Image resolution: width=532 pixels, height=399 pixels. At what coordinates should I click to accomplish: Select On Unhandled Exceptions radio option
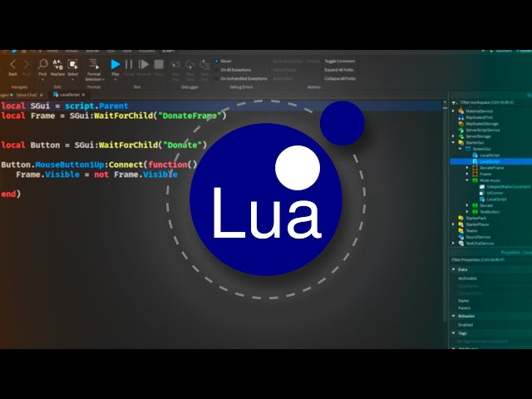(x=241, y=79)
